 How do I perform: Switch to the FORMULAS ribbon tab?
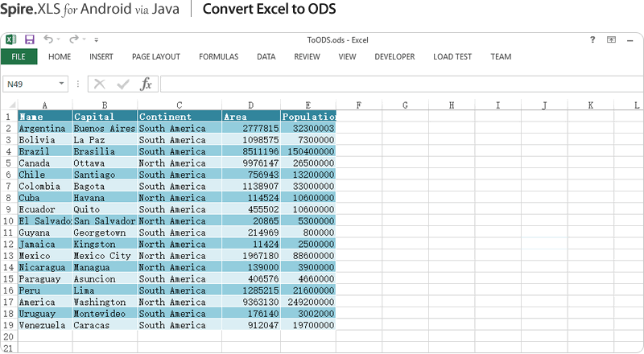(218, 57)
